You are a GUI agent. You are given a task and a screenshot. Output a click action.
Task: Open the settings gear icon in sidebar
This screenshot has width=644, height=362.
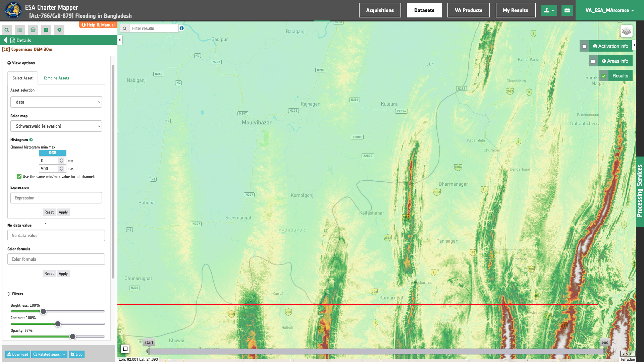(x=59, y=30)
